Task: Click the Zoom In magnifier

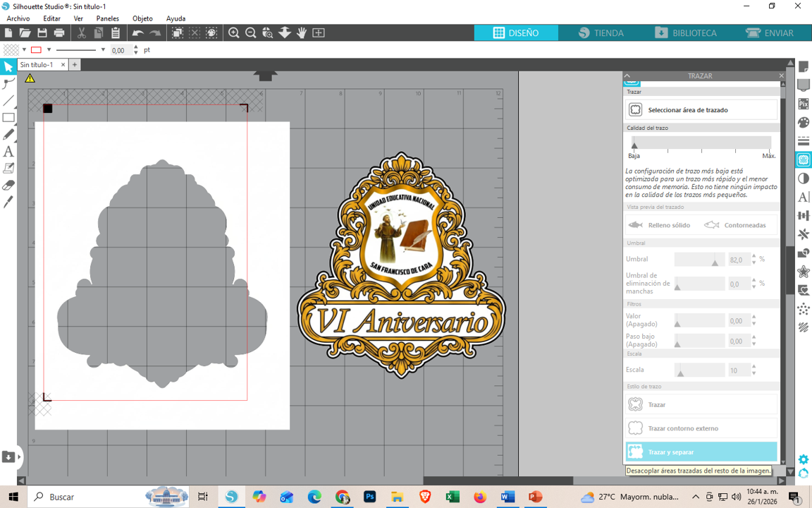Action: pos(233,32)
